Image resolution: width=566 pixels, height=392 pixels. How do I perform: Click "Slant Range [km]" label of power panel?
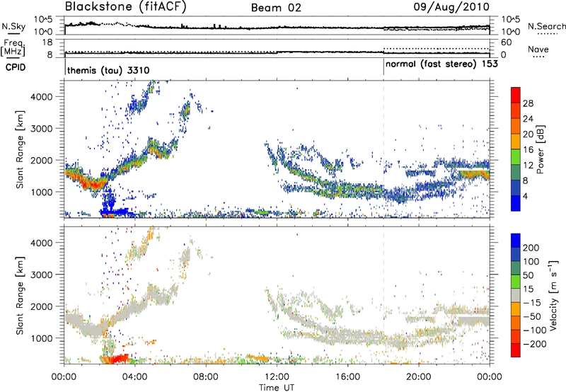point(20,149)
